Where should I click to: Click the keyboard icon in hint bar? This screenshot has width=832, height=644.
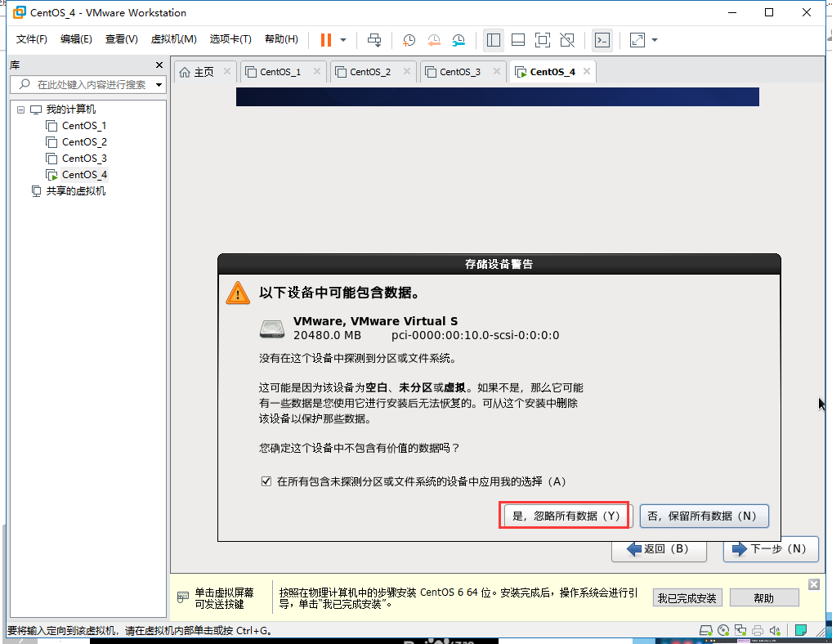coord(182,597)
